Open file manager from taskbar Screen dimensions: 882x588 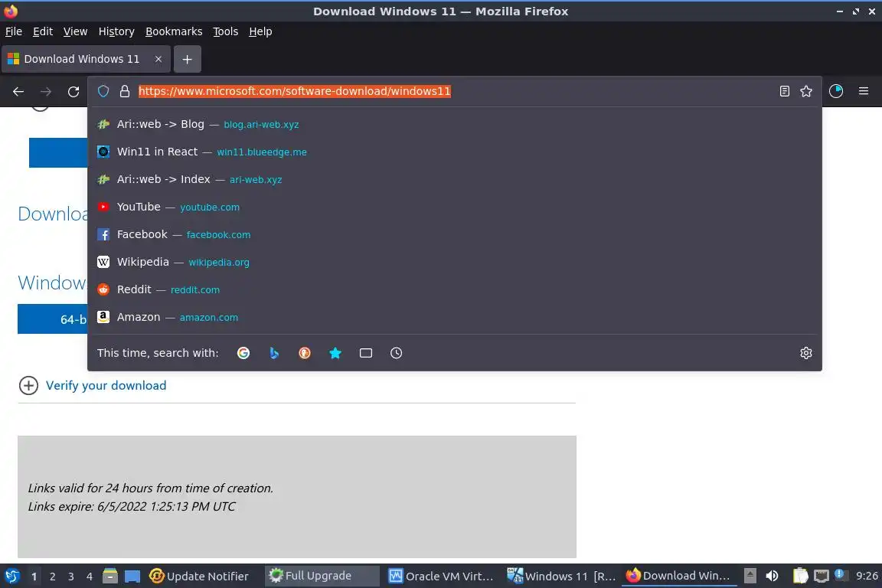110,577
